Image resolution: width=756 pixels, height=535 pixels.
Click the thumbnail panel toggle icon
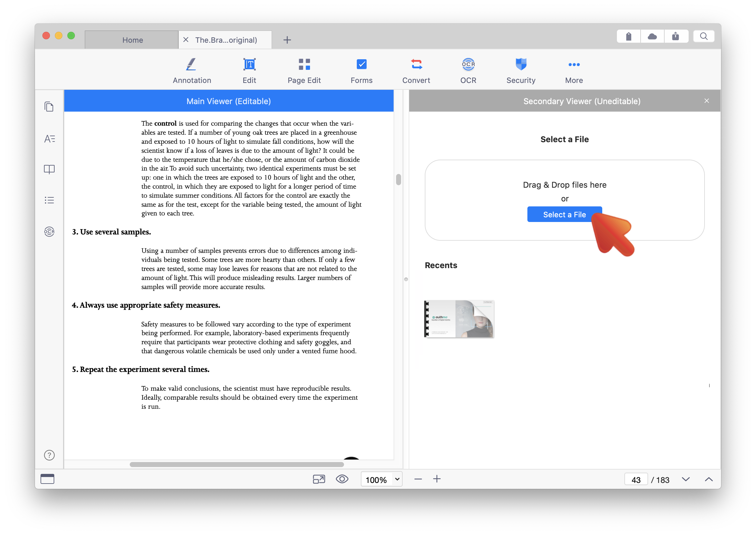click(49, 107)
